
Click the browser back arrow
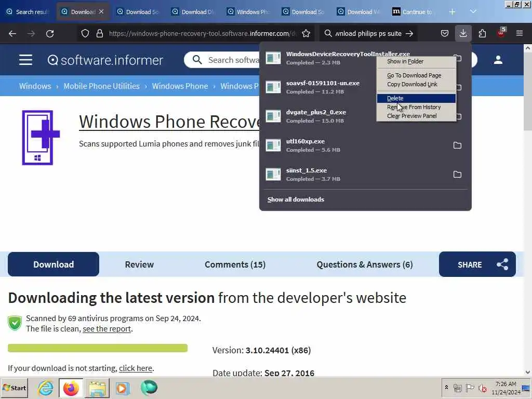12,34
